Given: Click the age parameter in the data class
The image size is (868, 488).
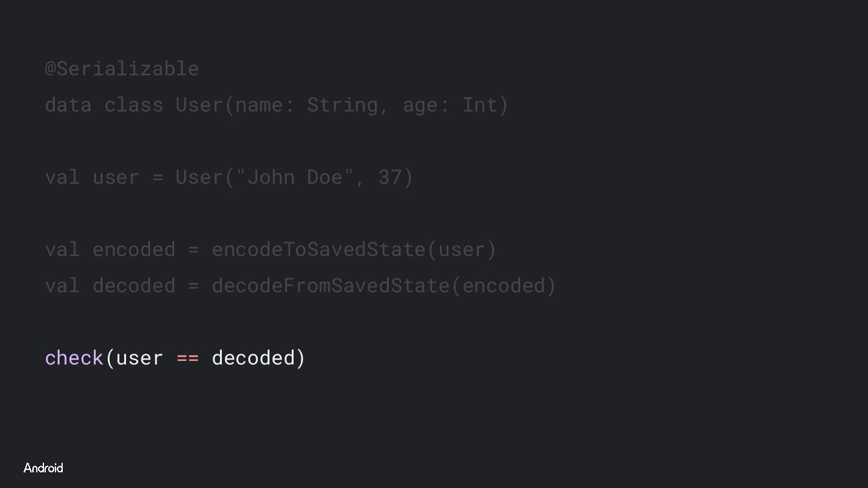Looking at the screenshot, I should 420,105.
